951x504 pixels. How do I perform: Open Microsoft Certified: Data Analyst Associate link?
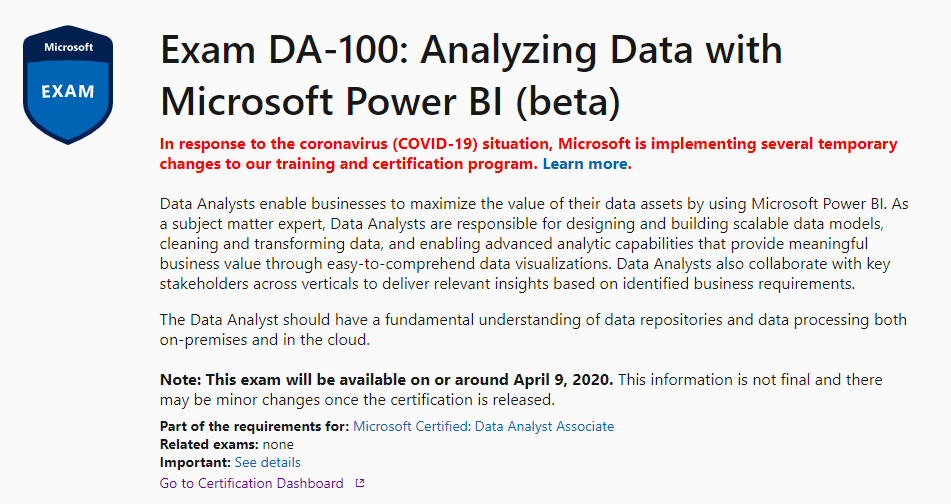(483, 426)
